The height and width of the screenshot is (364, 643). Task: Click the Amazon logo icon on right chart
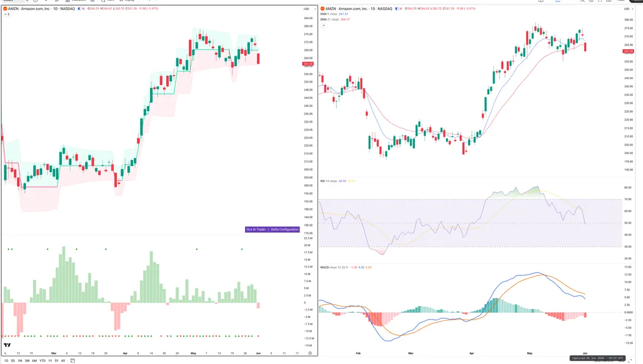click(322, 9)
